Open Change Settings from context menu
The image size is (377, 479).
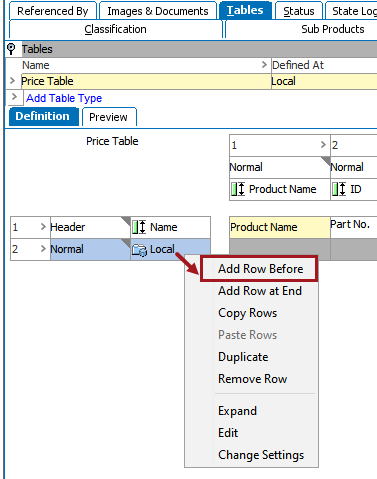pos(261,455)
